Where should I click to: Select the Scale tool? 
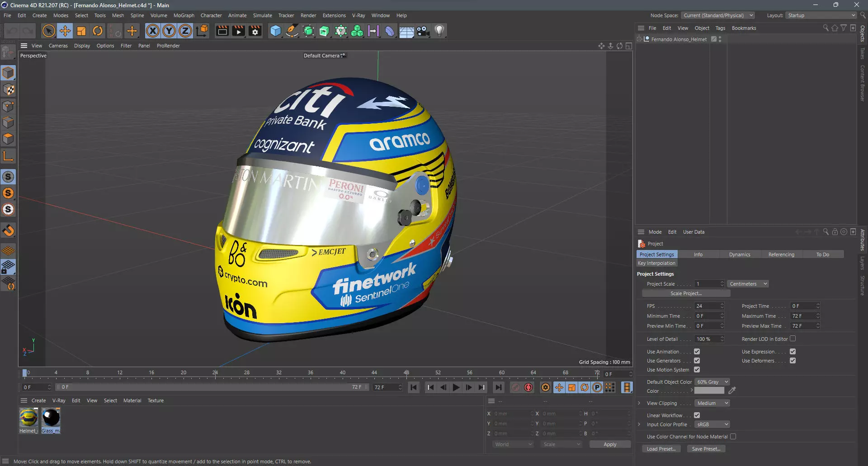81,31
